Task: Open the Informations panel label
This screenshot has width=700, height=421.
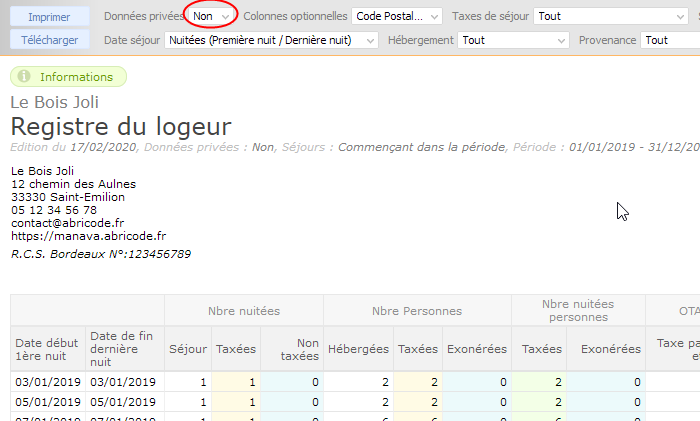Action: (x=76, y=77)
